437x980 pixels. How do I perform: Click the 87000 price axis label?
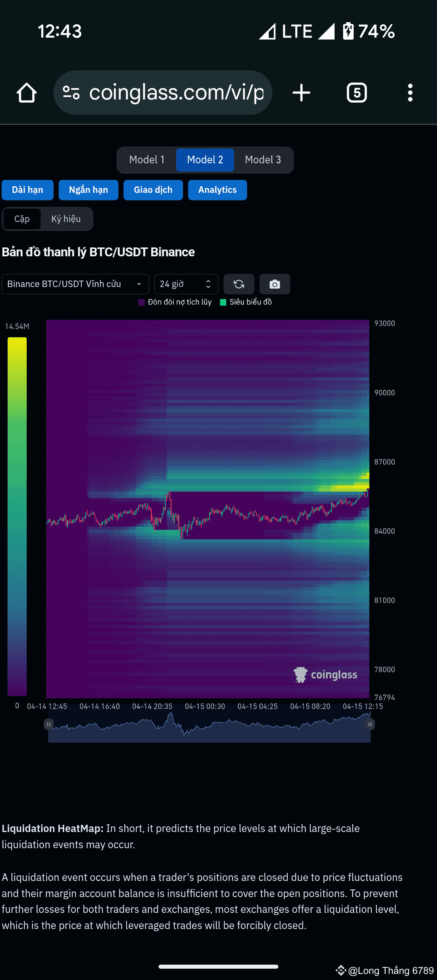point(384,462)
